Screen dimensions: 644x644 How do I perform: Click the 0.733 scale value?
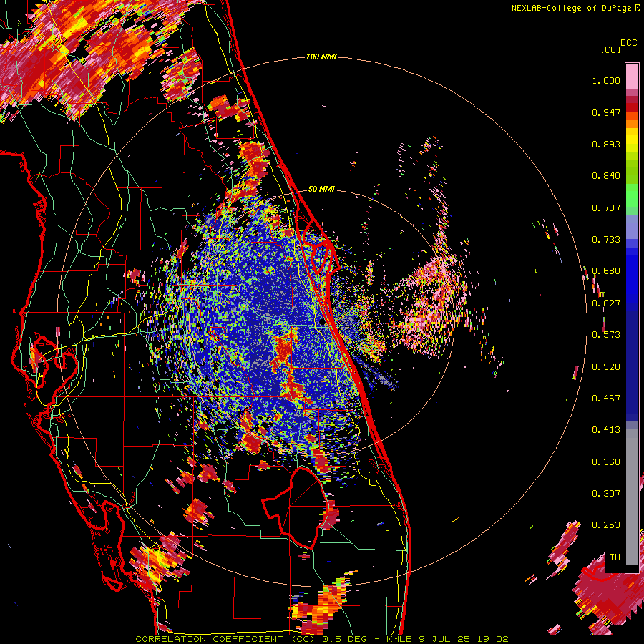(x=606, y=240)
